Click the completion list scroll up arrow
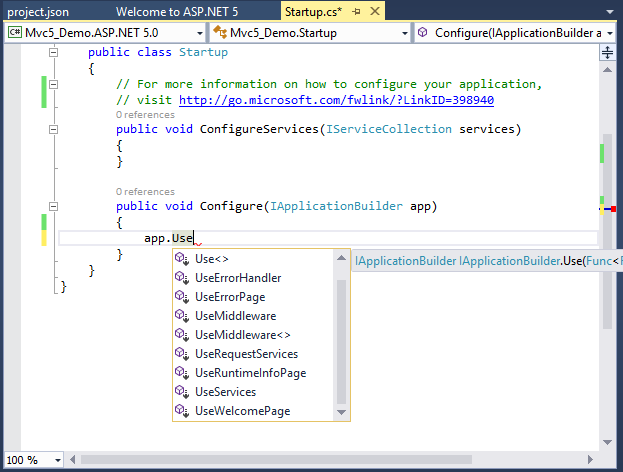623x472 pixels. (x=341, y=258)
